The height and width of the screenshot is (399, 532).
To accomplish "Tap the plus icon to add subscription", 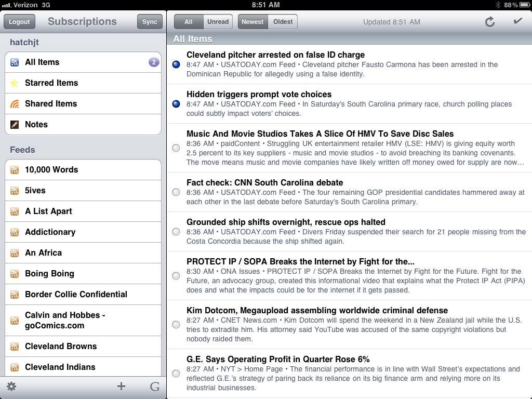I will [121, 386].
